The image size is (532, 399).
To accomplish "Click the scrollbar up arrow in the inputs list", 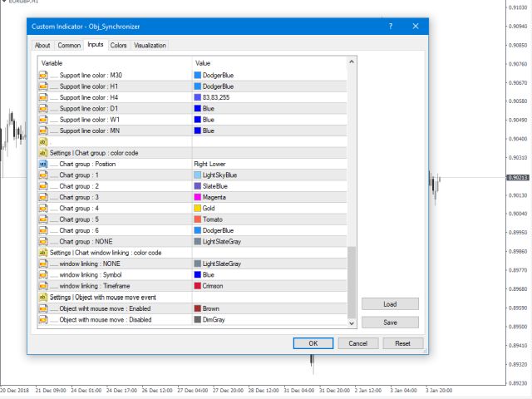I will (x=352, y=62).
